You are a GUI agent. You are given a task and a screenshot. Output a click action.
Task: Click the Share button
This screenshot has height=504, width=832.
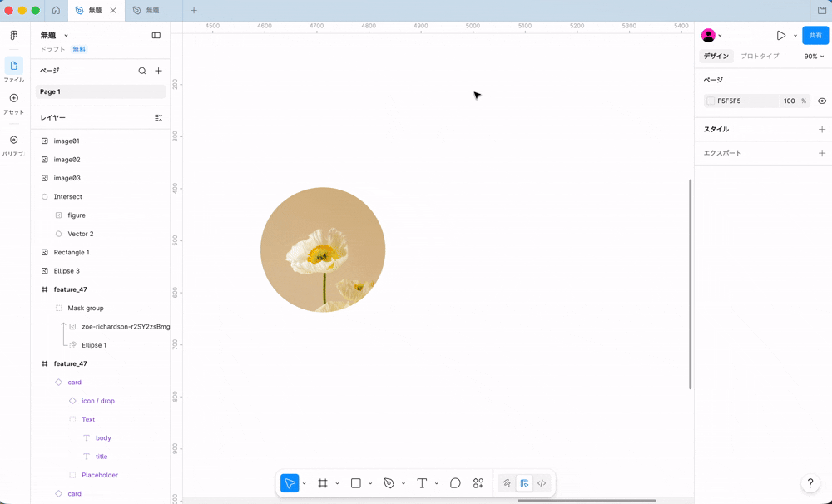tap(815, 36)
